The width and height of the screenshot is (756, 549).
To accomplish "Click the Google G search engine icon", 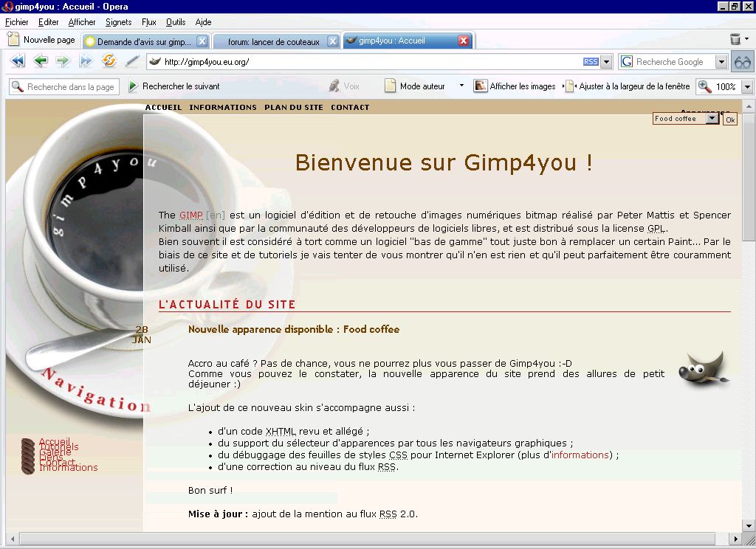I will click(x=626, y=62).
